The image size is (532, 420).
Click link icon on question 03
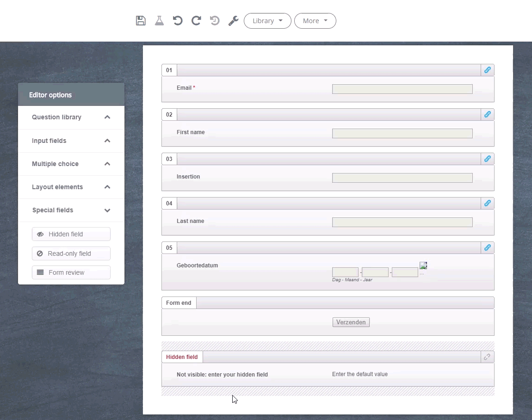[487, 159]
